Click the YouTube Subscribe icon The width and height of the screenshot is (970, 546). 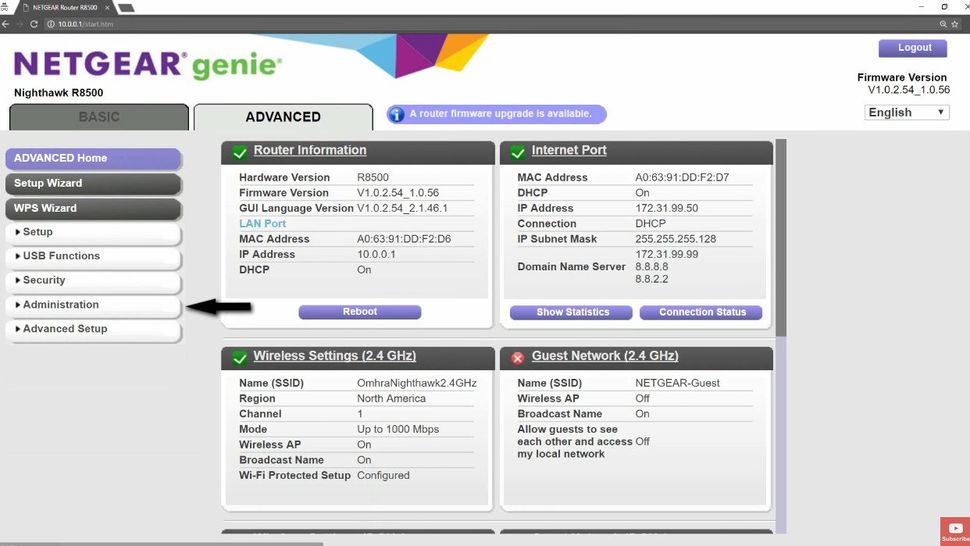pyautogui.click(x=955, y=531)
